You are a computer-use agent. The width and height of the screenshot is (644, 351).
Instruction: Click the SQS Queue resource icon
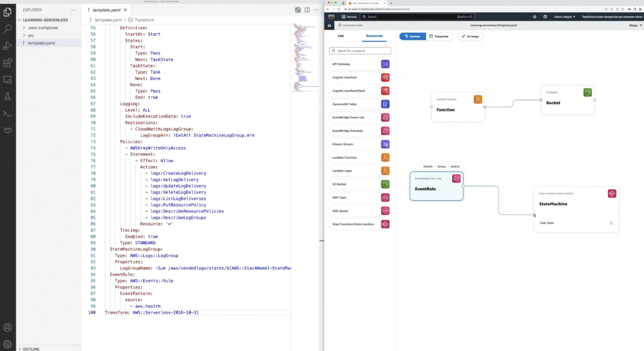point(385,211)
